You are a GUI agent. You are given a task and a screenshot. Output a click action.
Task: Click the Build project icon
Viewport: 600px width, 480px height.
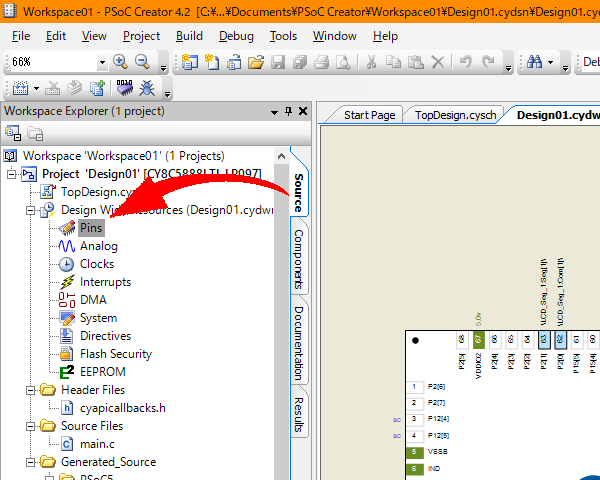point(20,88)
